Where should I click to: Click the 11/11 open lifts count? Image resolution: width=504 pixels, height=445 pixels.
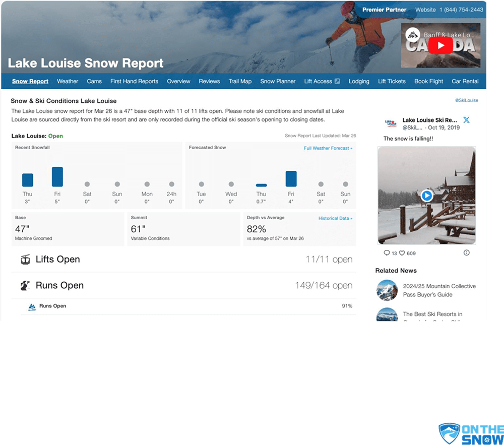click(x=329, y=259)
